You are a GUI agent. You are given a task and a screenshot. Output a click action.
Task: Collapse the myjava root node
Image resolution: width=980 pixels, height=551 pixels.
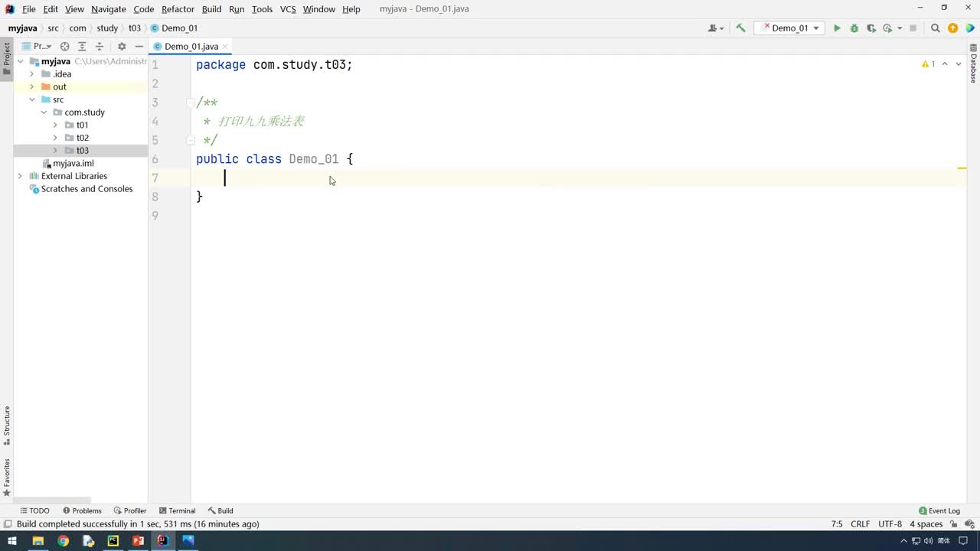(x=21, y=61)
